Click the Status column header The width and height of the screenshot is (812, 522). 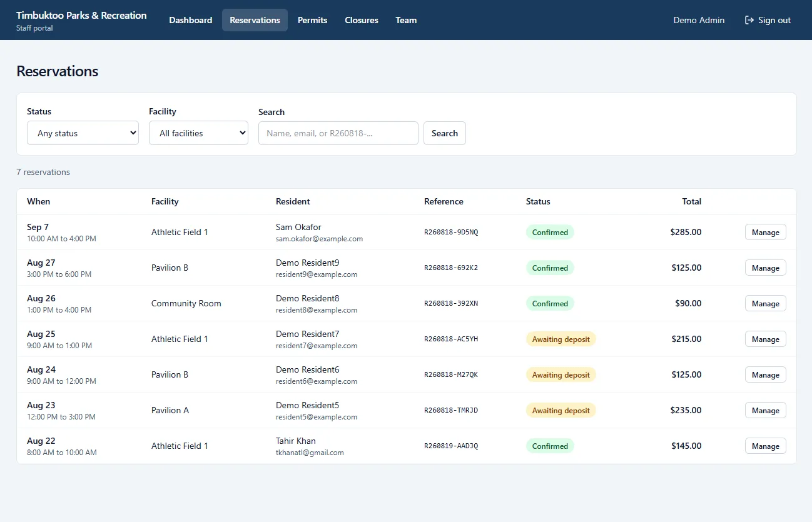click(x=538, y=201)
